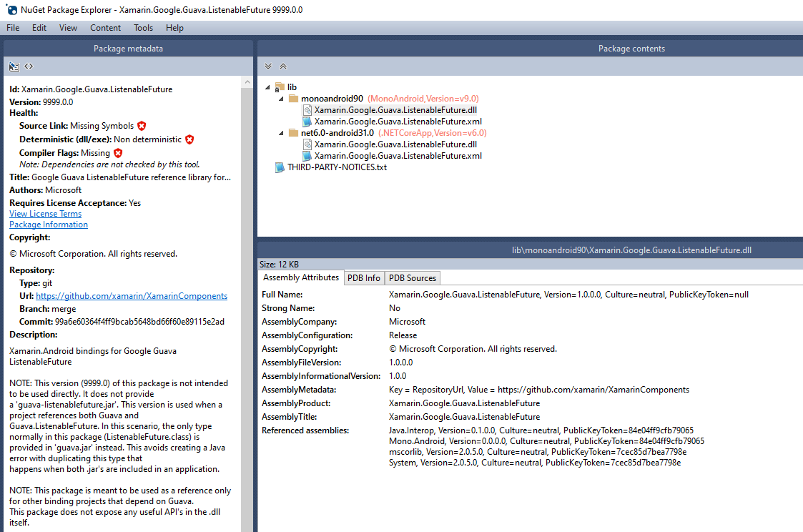Click the xml file icon under monoandroid90
The height and width of the screenshot is (532, 803).
pos(307,122)
